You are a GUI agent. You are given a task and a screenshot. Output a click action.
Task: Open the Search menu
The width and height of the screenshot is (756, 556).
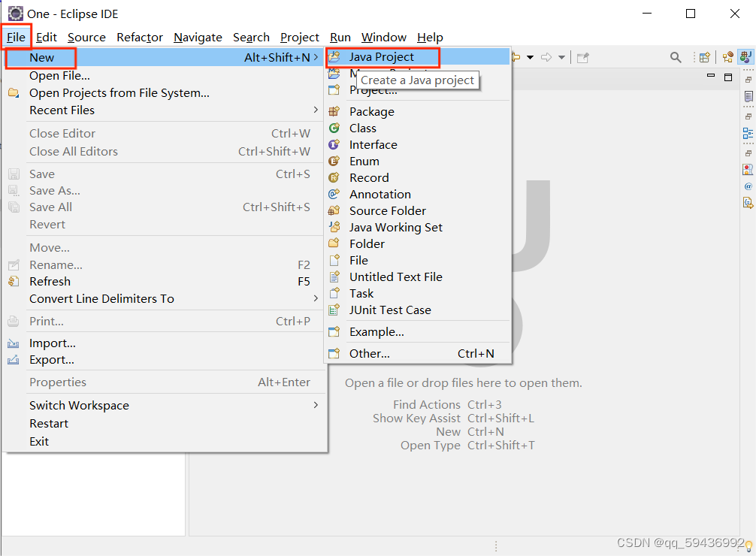[251, 37]
